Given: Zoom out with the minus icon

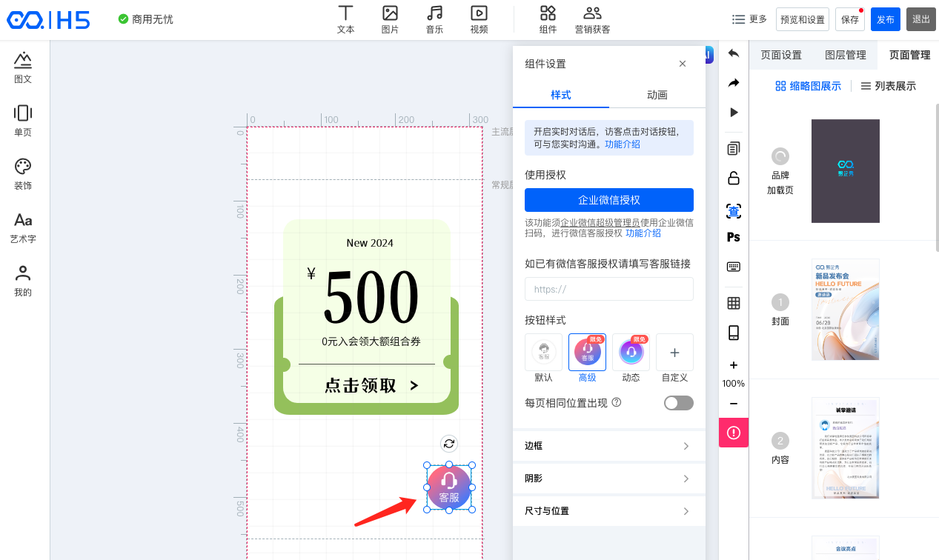Looking at the screenshot, I should (x=734, y=404).
